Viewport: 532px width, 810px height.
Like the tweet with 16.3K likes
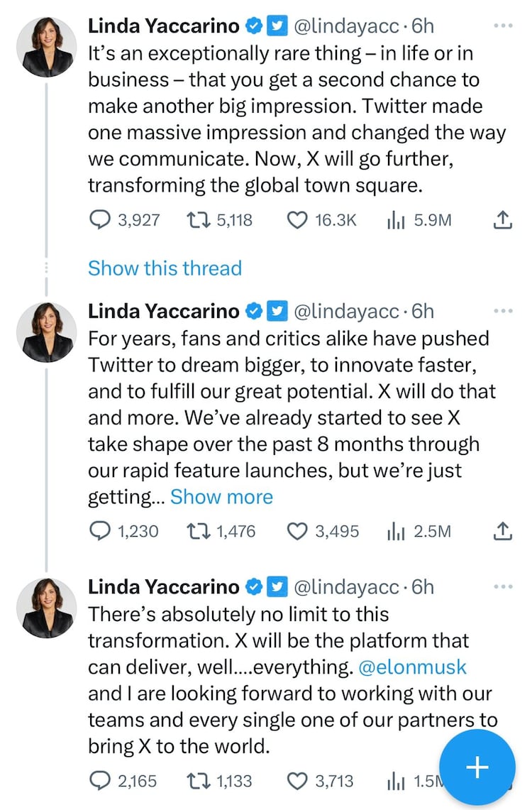(x=296, y=221)
